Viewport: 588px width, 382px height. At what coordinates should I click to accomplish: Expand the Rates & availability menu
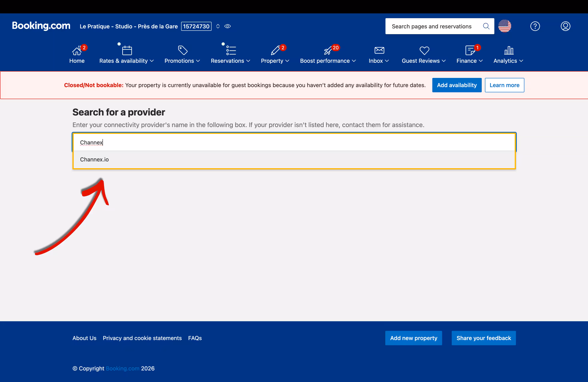(x=126, y=61)
